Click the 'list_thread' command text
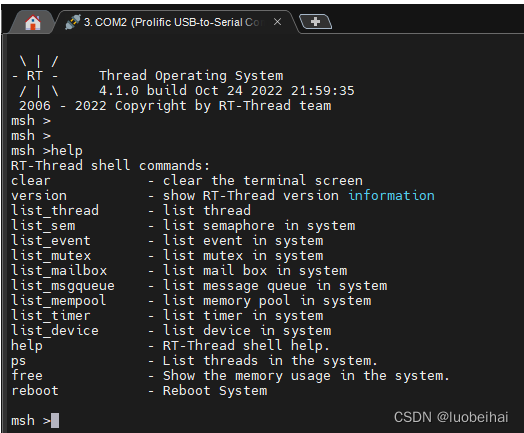 pos(55,210)
